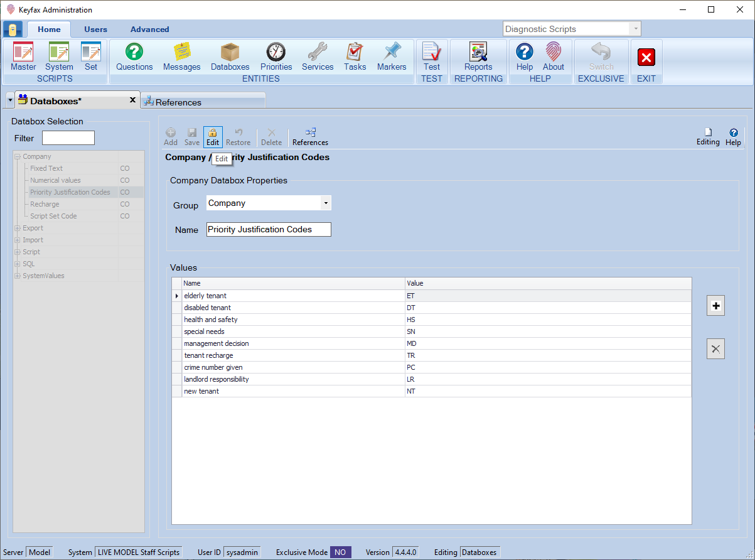Close the Databoxes* tab
This screenshot has height=560, width=755.
(x=132, y=100)
